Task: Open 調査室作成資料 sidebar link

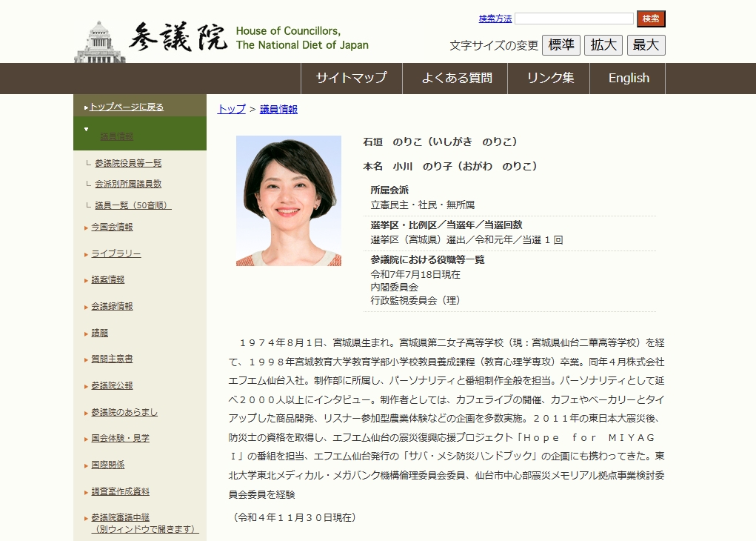Action: click(120, 491)
